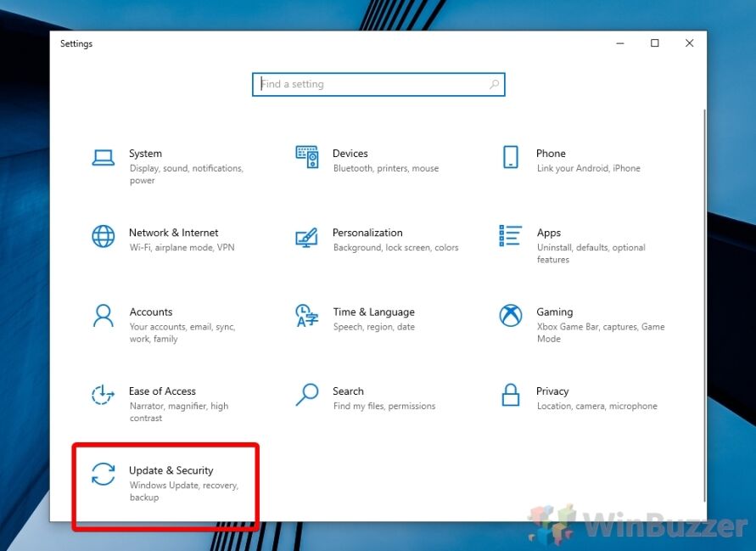
Task: Click 'Link your Android, iPhone' text
Action: pyautogui.click(x=588, y=168)
